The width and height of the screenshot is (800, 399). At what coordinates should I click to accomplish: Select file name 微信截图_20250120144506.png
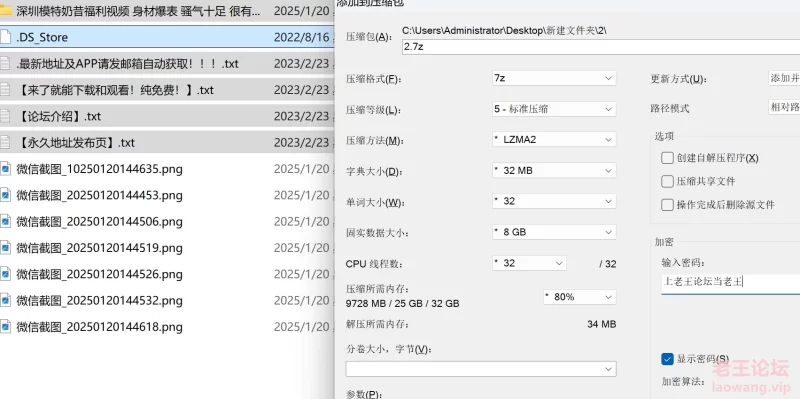coord(99,222)
